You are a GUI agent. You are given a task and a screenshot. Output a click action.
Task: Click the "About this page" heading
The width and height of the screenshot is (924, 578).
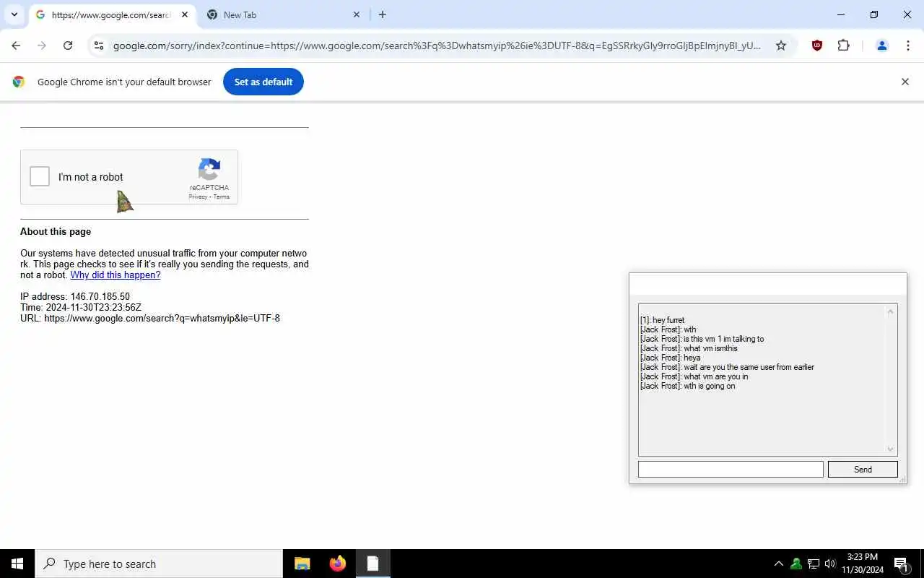[56, 231]
